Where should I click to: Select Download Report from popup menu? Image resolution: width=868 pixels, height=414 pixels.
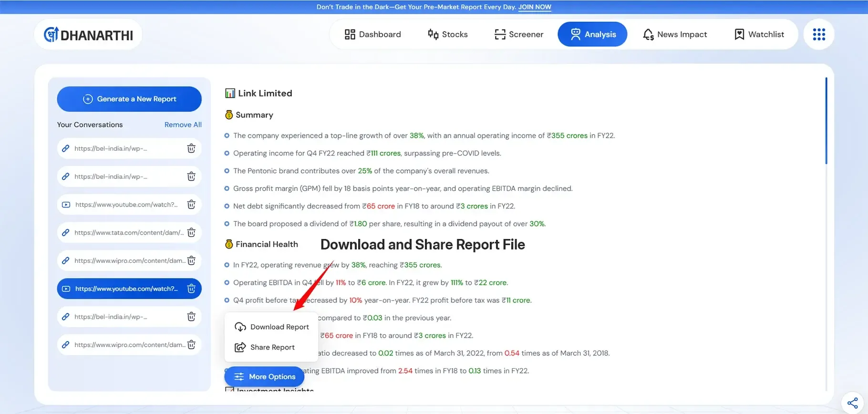click(272, 327)
